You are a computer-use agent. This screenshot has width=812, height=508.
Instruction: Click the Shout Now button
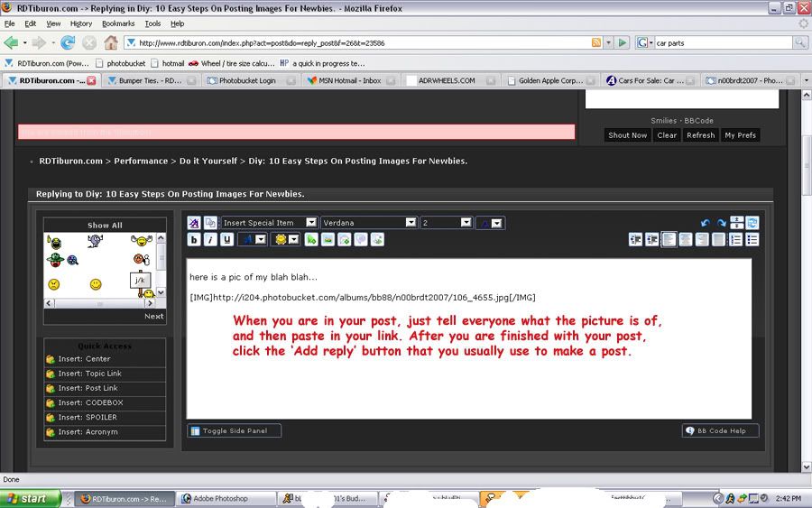click(627, 135)
